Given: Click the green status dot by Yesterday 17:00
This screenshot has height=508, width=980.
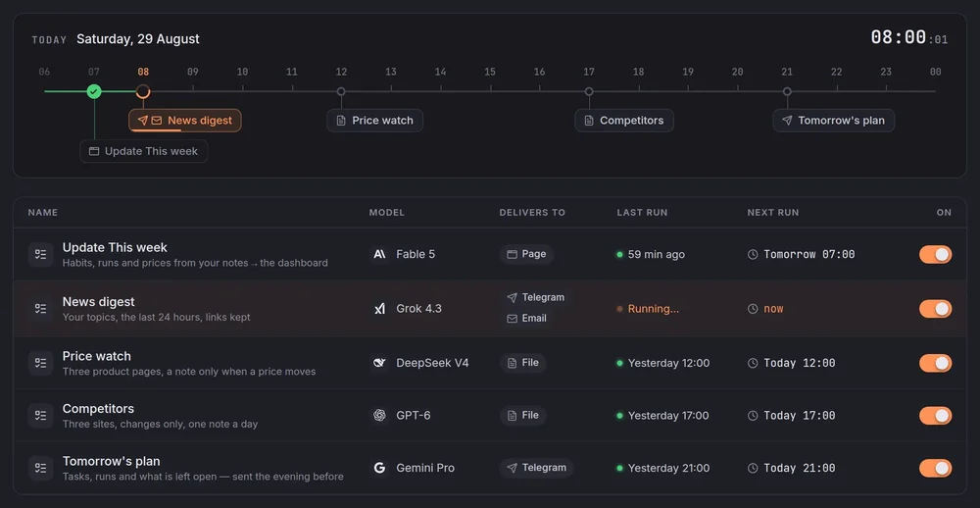Looking at the screenshot, I should (x=620, y=416).
